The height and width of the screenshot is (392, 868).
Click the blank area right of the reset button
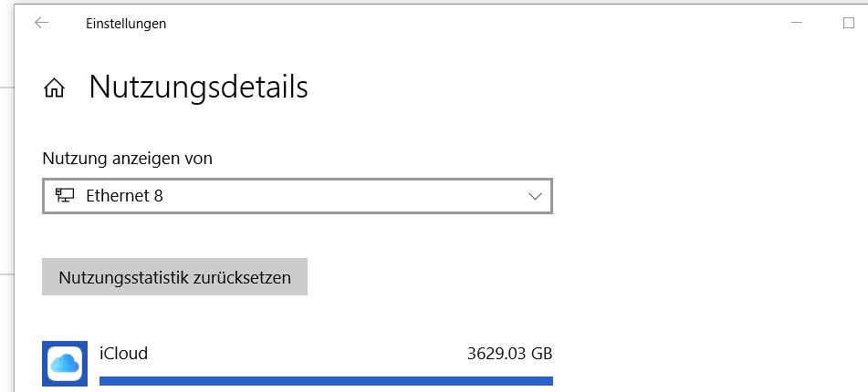pyautogui.click(x=548, y=277)
